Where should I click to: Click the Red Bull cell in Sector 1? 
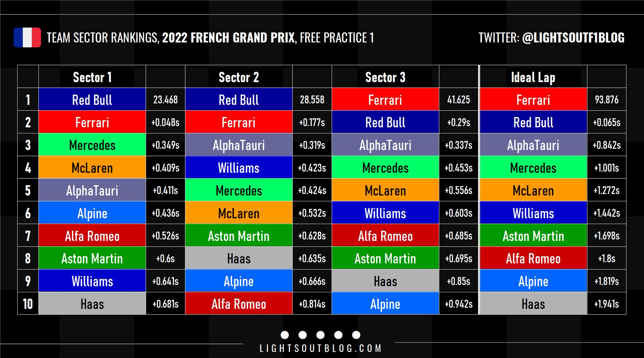(x=92, y=100)
